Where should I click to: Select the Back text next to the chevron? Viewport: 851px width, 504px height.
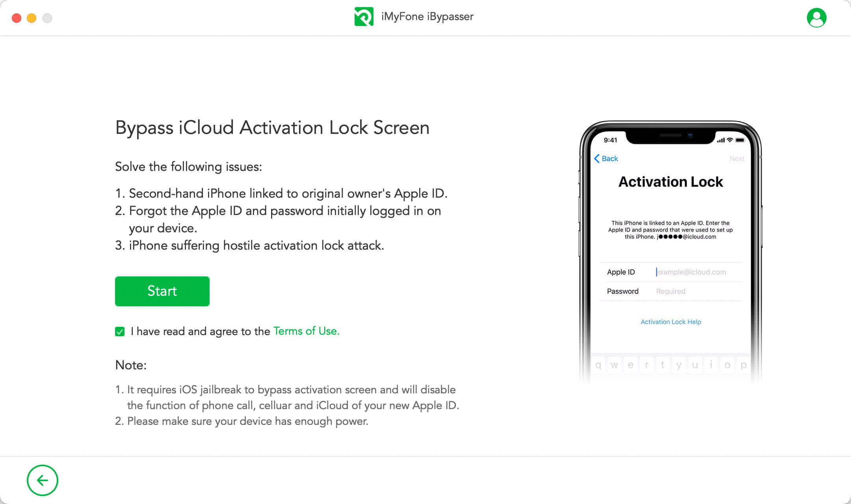click(x=610, y=158)
